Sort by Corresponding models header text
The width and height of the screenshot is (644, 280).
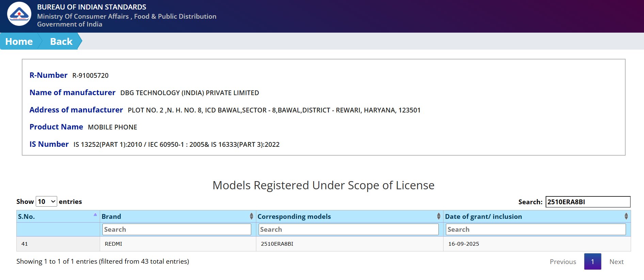(294, 216)
